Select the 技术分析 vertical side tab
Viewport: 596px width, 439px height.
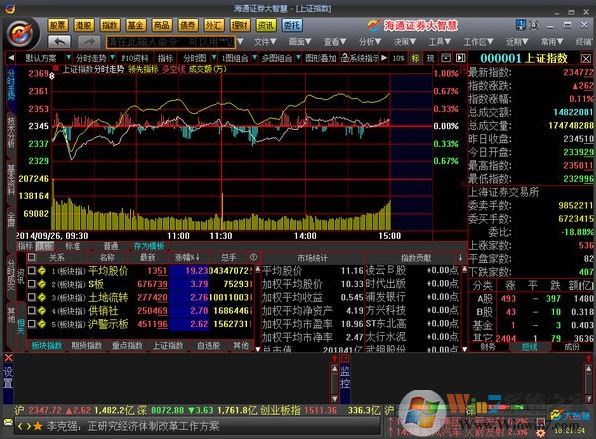coord(11,132)
